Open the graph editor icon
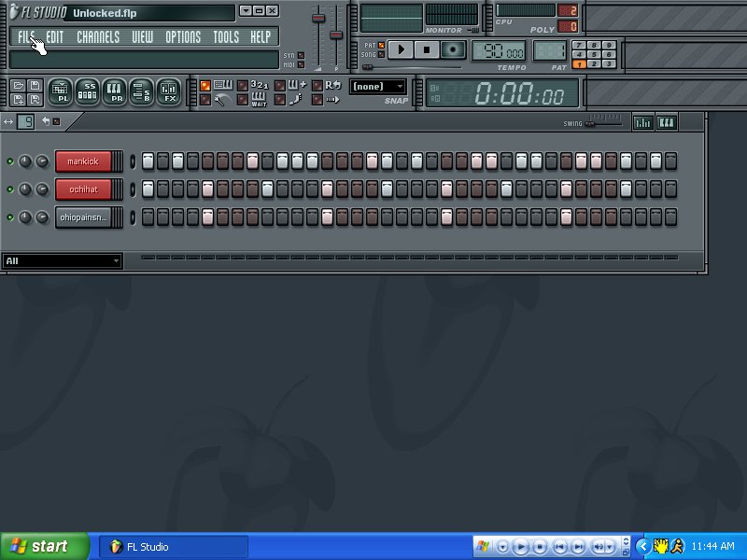 coord(642,123)
